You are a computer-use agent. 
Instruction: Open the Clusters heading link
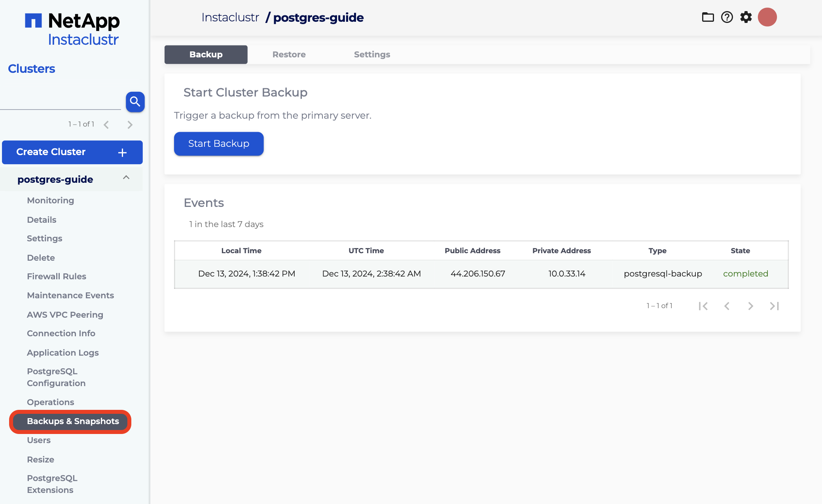point(32,69)
